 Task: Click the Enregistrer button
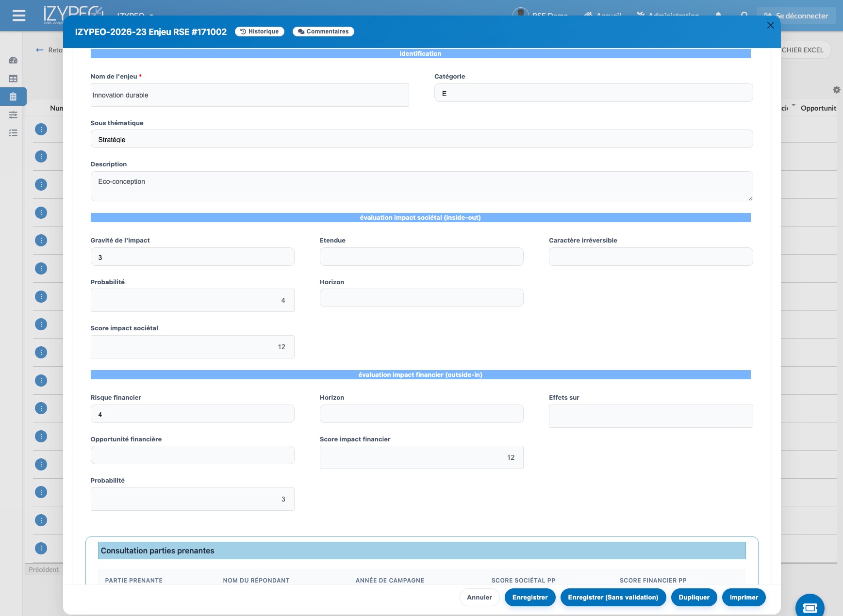pyautogui.click(x=530, y=597)
